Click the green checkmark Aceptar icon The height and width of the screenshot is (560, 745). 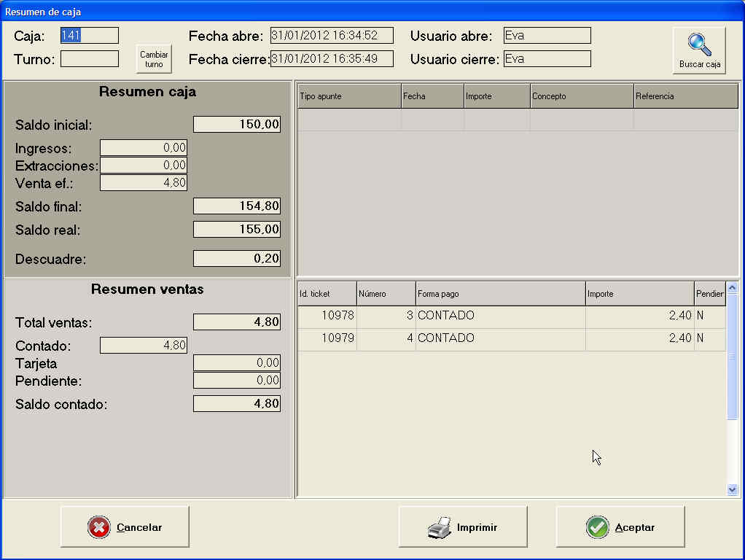click(598, 527)
